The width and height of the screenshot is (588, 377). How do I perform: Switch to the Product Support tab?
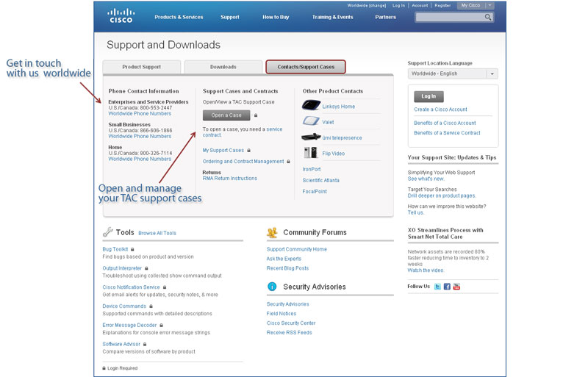click(x=142, y=67)
